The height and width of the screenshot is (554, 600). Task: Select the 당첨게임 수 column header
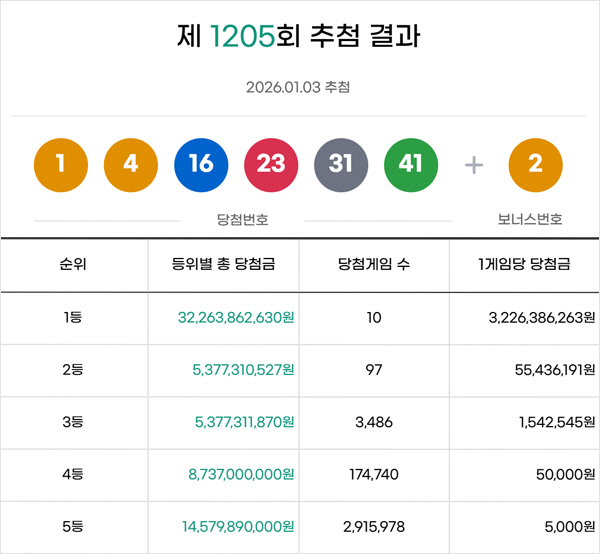[375, 265]
